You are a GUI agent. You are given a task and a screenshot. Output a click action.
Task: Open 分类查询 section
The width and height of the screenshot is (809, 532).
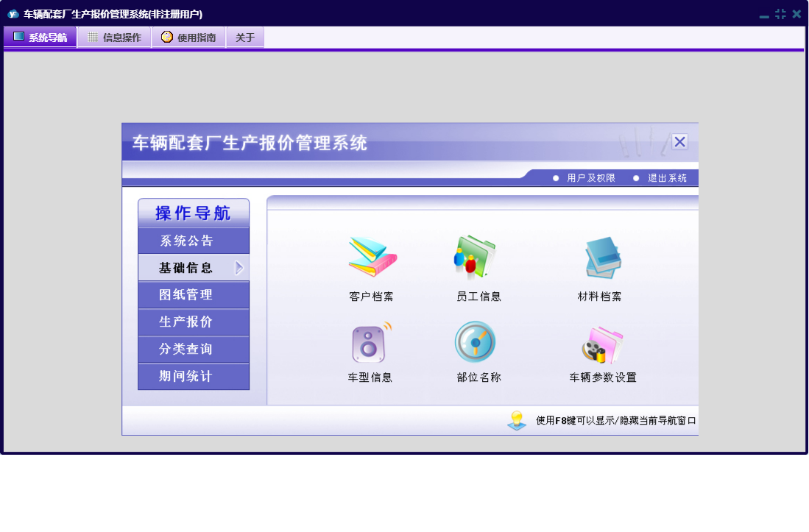click(x=186, y=350)
